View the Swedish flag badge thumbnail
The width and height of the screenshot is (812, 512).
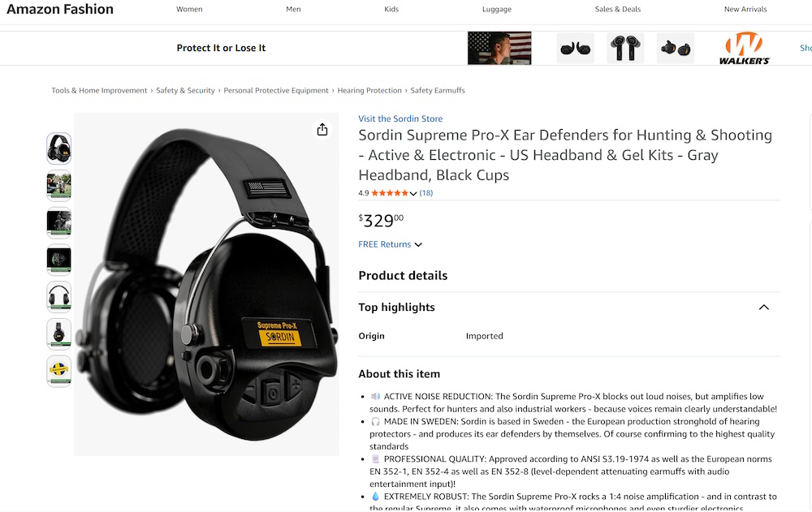(59, 371)
